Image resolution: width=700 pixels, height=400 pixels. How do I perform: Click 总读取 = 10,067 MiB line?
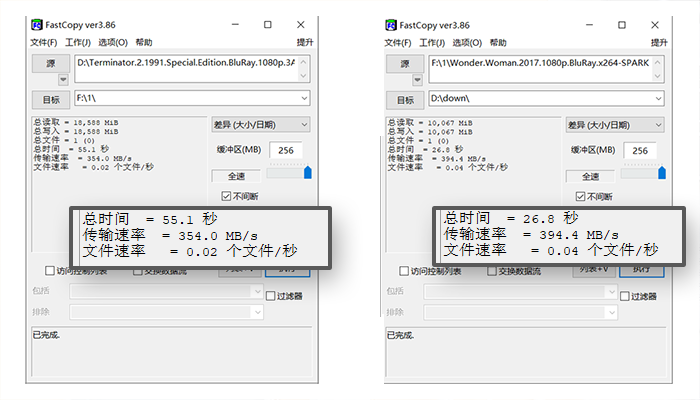(x=430, y=123)
